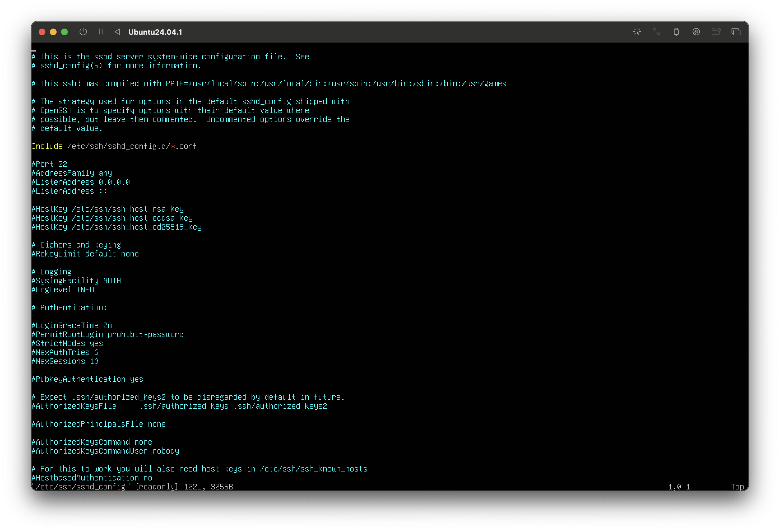Click the #Port 22 line

point(49,164)
